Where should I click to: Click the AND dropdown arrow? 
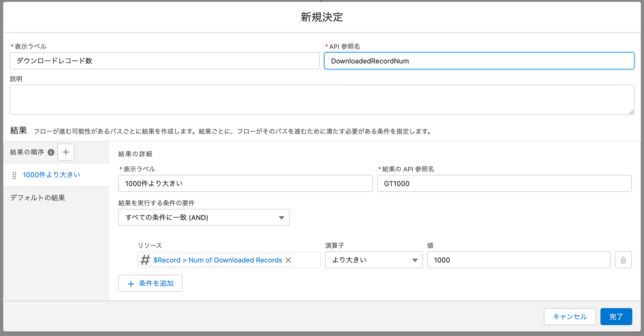point(281,218)
